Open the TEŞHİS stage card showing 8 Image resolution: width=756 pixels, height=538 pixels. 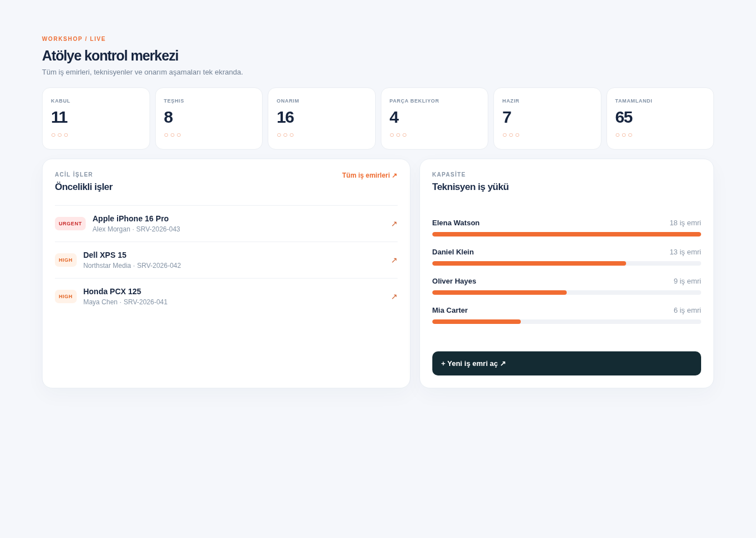(x=209, y=118)
